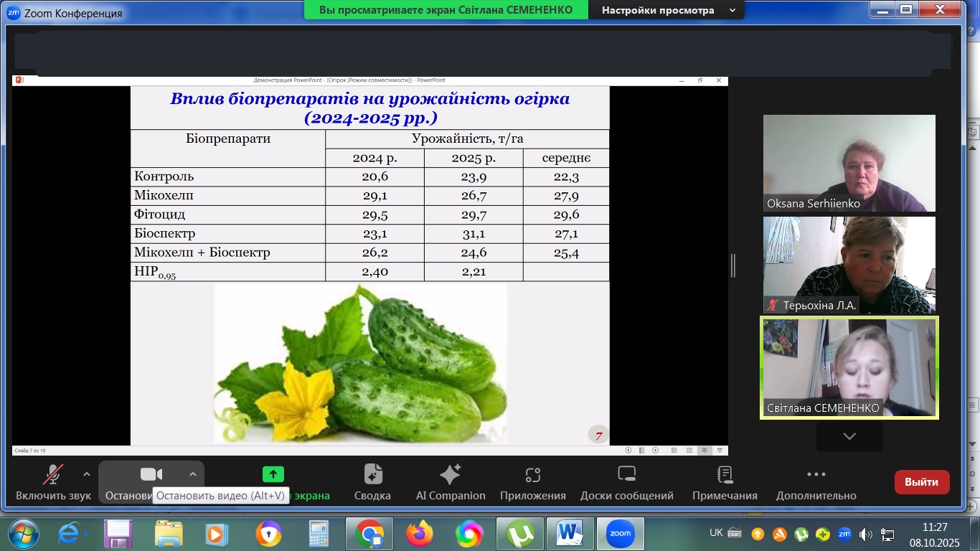
Task: Launch the AI Companion panel
Action: tap(450, 475)
